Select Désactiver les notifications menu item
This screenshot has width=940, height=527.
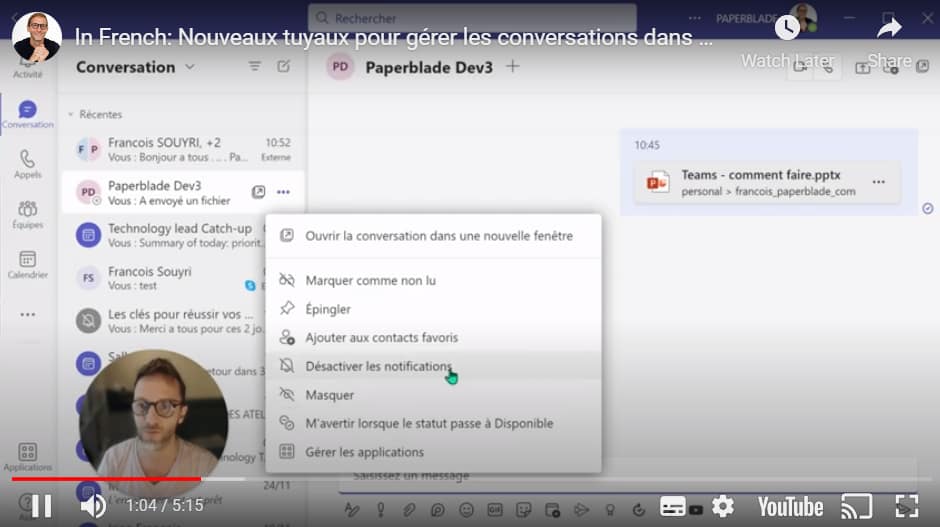point(378,366)
